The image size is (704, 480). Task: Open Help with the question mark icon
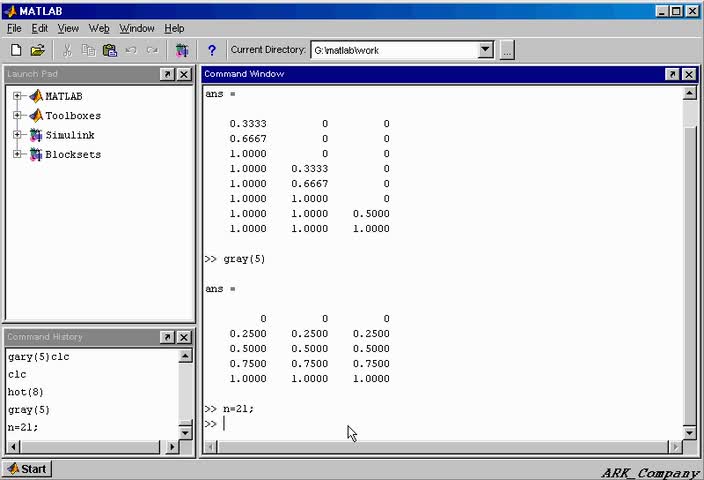click(212, 50)
